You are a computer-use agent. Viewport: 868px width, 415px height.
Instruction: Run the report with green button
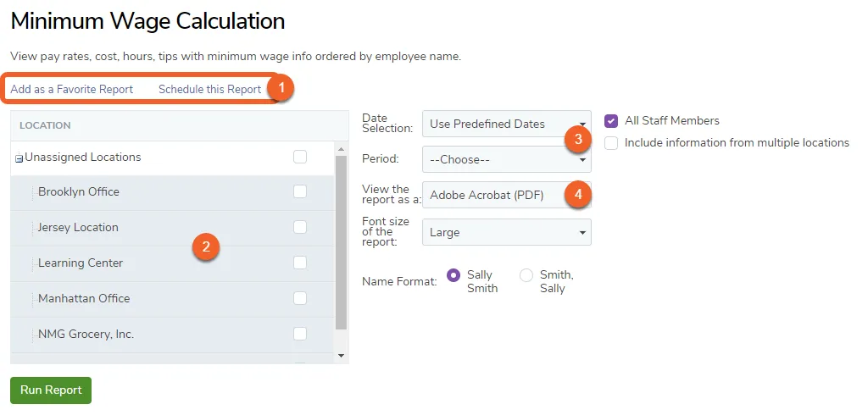[51, 390]
